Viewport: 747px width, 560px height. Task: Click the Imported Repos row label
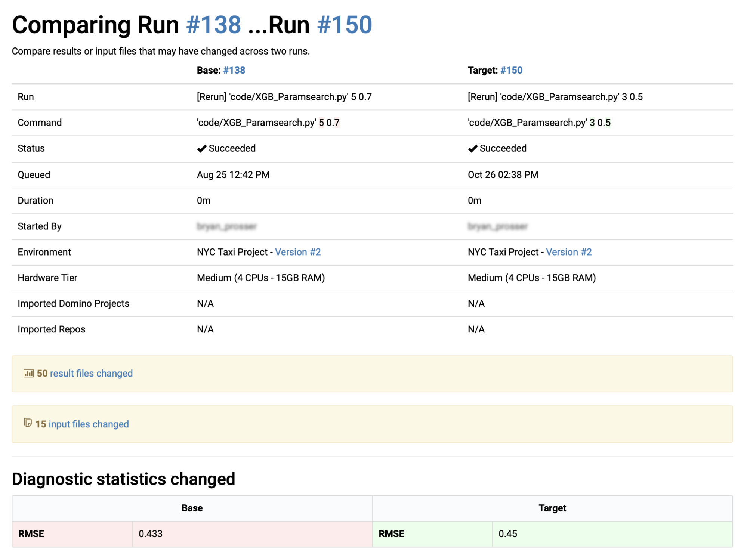(52, 329)
